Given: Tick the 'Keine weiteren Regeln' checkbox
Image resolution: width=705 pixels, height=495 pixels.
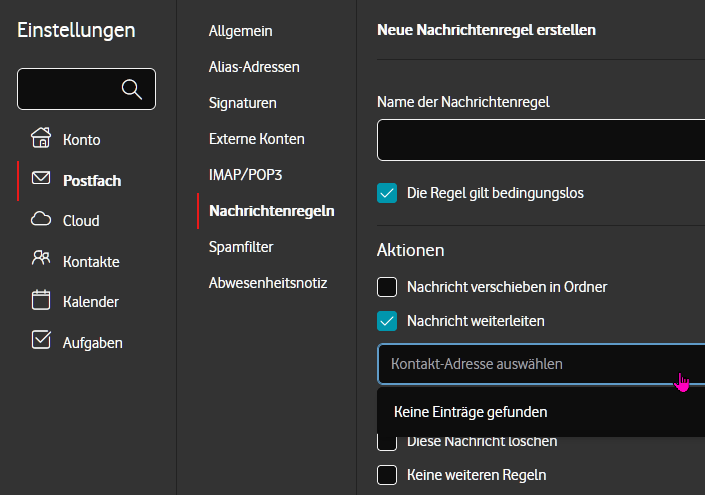Looking at the screenshot, I should [x=387, y=475].
